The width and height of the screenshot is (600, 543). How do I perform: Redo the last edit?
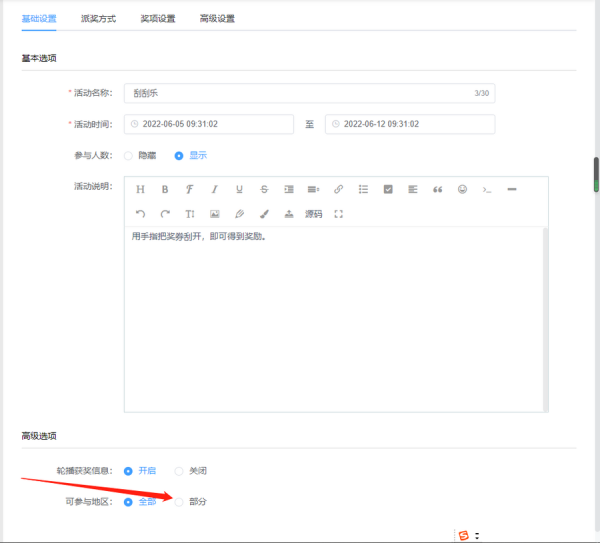click(165, 214)
